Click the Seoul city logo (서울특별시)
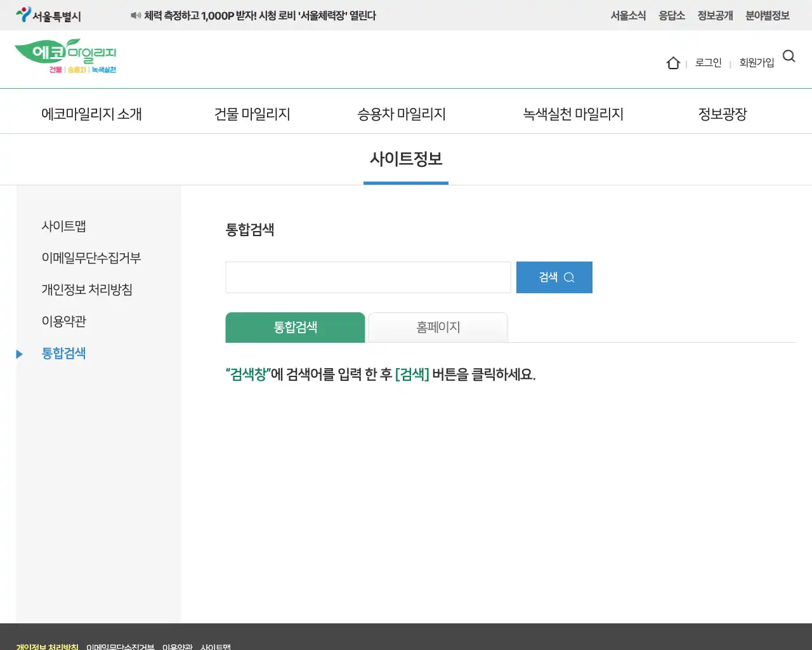Screen dimensions: 812x650 pyautogui.click(x=48, y=15)
